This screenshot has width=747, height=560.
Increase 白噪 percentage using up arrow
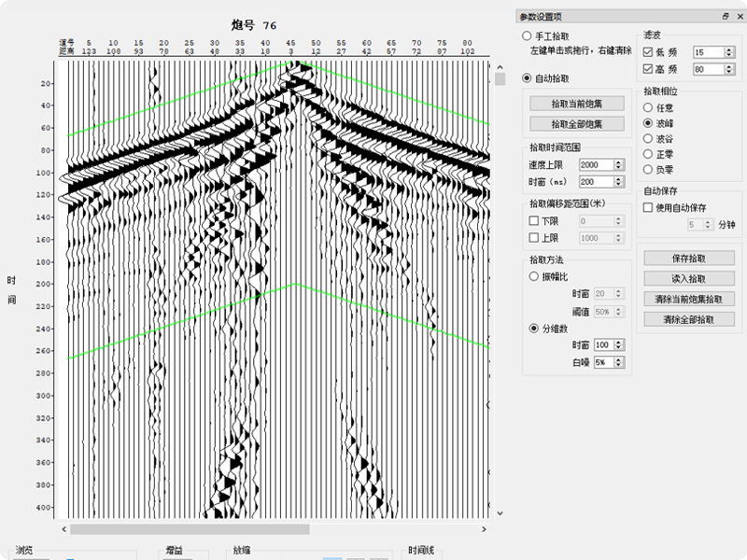tap(620, 358)
